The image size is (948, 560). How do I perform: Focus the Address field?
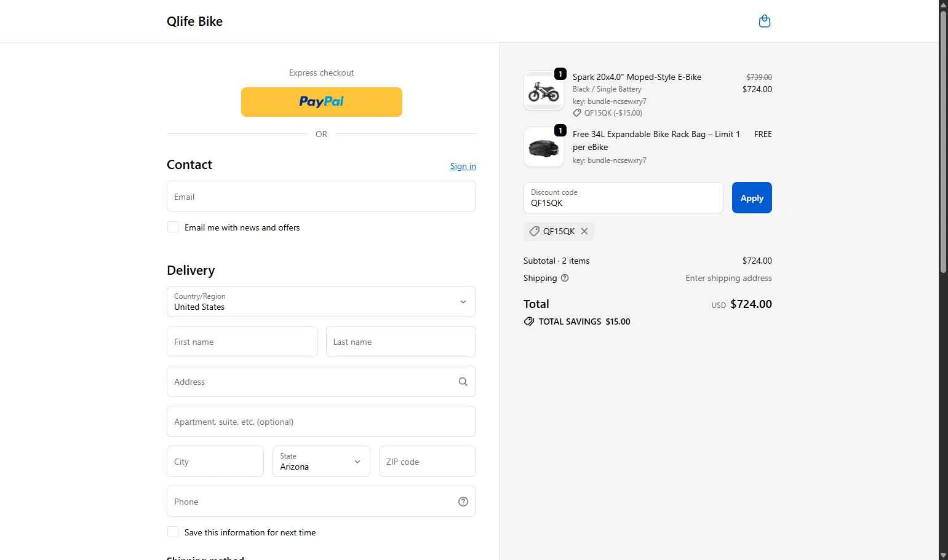(x=321, y=382)
